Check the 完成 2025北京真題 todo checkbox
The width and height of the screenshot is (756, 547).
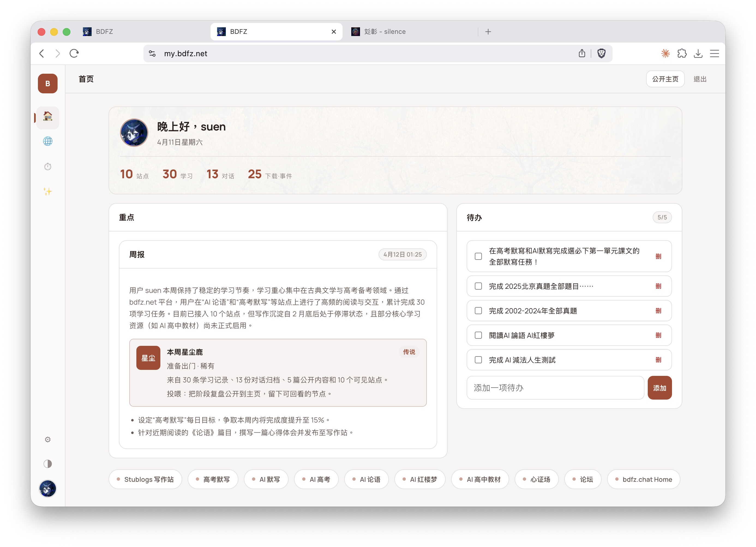point(478,286)
